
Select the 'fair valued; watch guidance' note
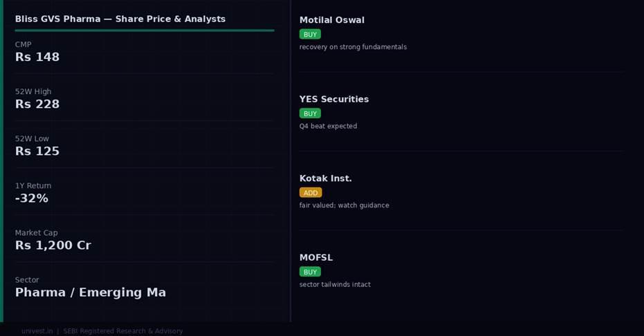pos(344,205)
